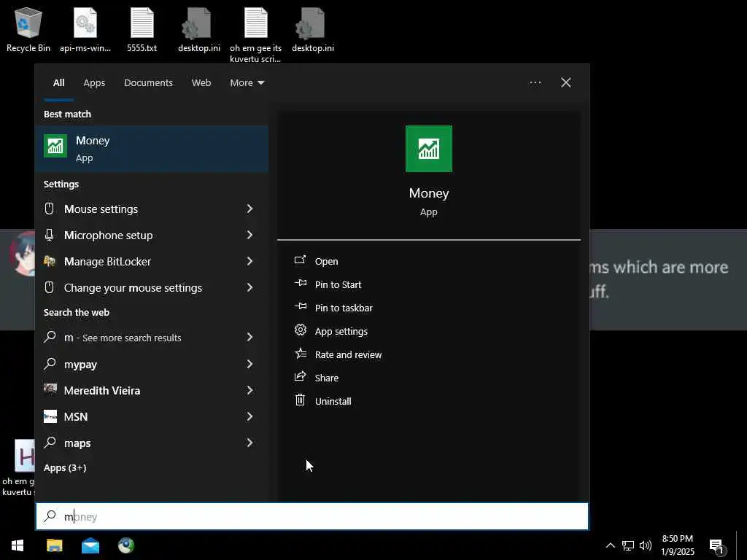The width and height of the screenshot is (747, 560).
Task: Select the api-ms-win desktop file
Action: pyautogui.click(x=85, y=30)
